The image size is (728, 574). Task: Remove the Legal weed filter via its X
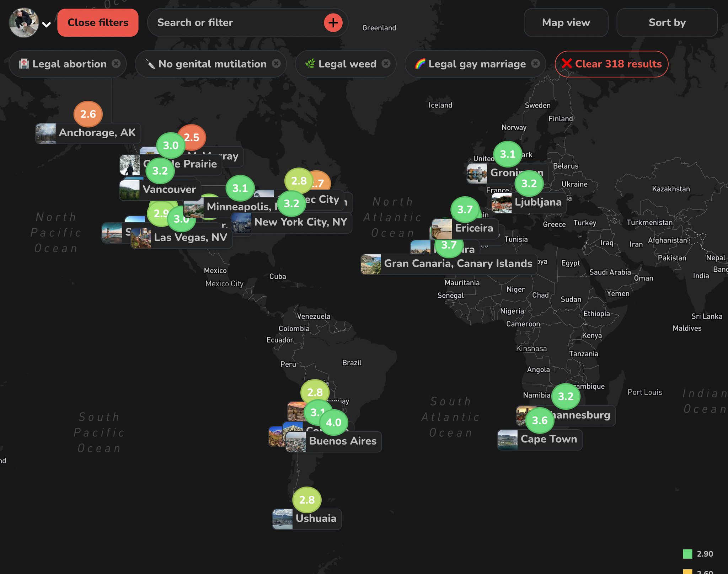tap(385, 64)
